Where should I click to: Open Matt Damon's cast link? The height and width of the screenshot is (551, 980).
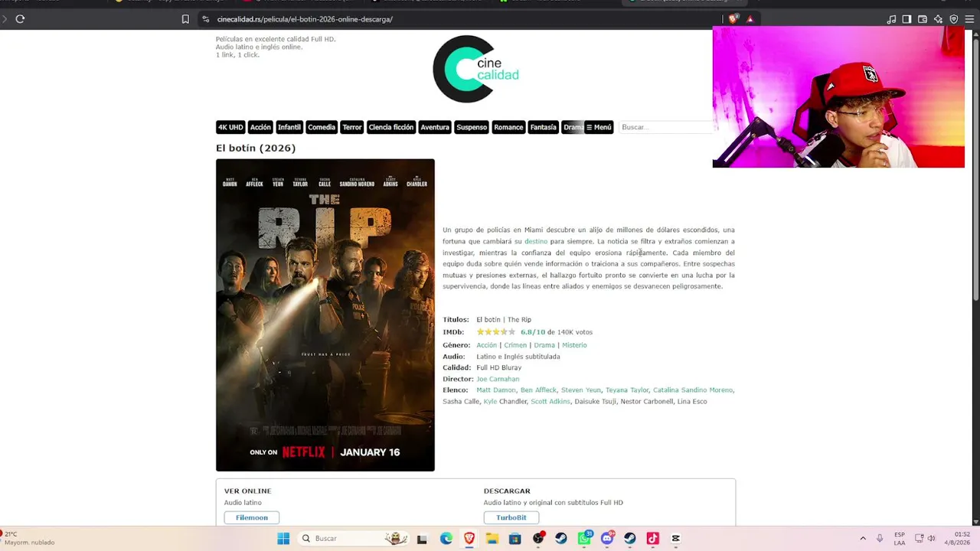tap(496, 390)
